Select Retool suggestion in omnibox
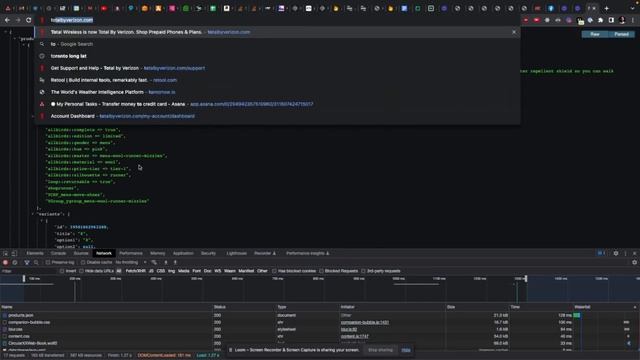640x360 pixels. click(278, 80)
